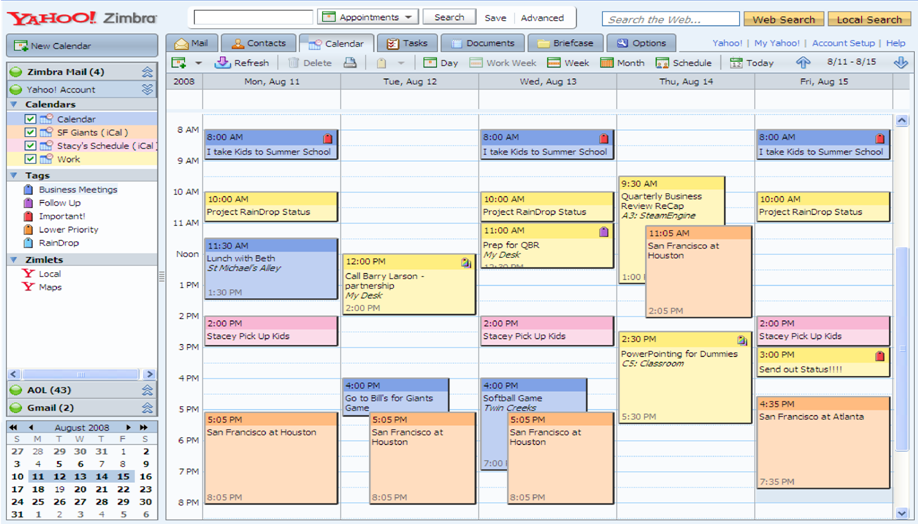
Task: Open the Tasks tab
Action: click(407, 43)
